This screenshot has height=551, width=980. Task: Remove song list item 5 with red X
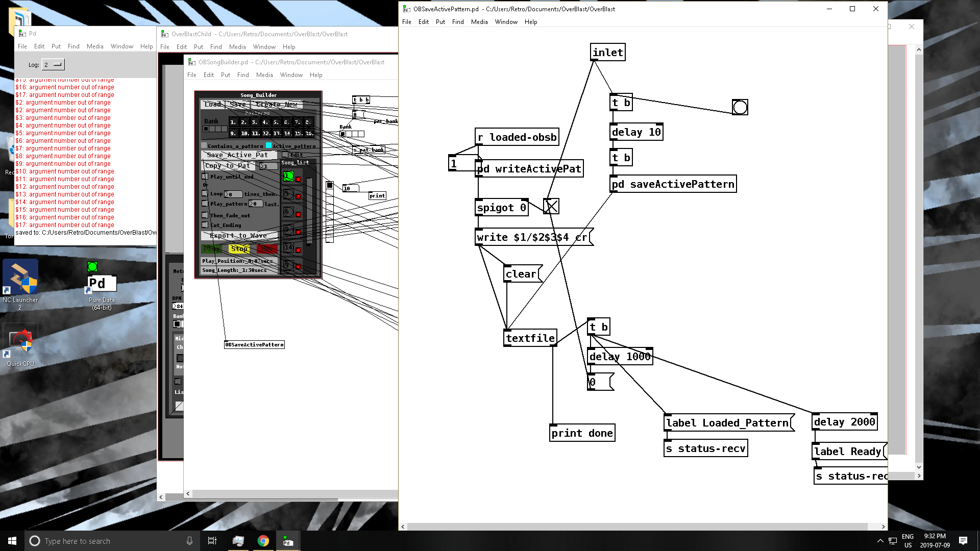[299, 196]
